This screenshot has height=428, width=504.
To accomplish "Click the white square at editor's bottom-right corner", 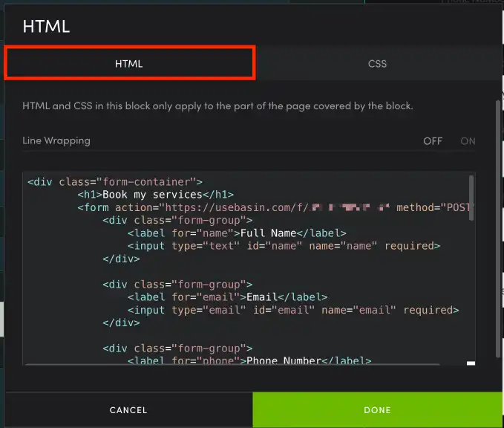I will [x=471, y=363].
